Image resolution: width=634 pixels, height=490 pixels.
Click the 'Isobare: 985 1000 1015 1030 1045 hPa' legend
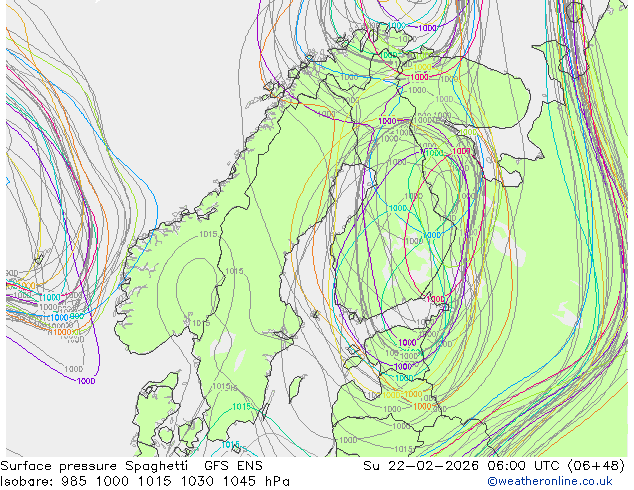tap(145, 481)
